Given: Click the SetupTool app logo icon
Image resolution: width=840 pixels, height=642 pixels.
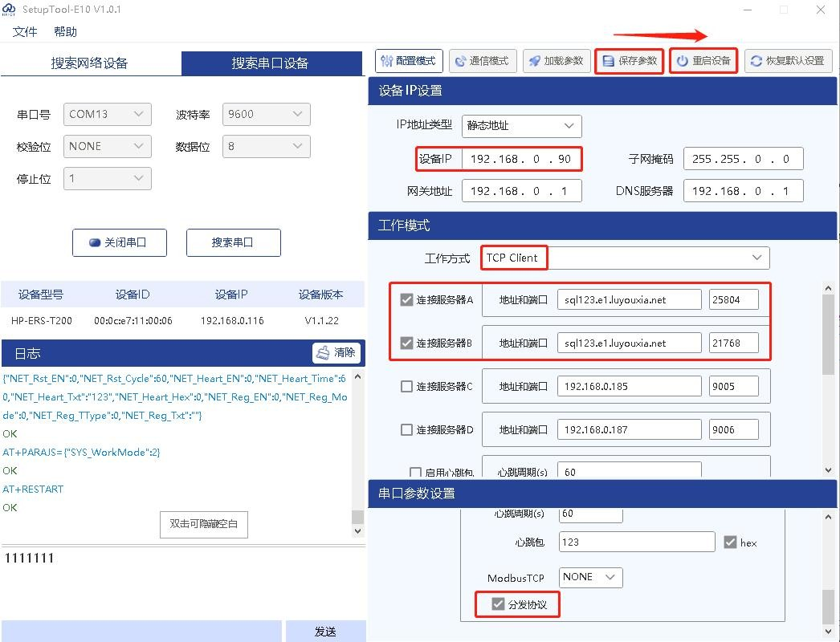Looking at the screenshot, I should click(9, 10).
